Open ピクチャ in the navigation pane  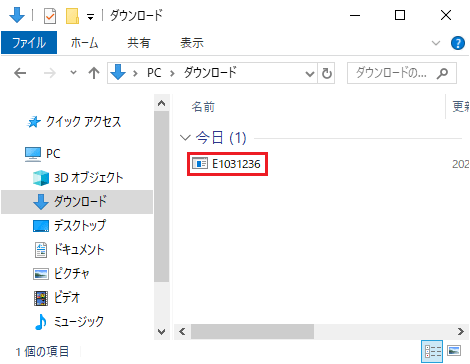[x=61, y=274]
